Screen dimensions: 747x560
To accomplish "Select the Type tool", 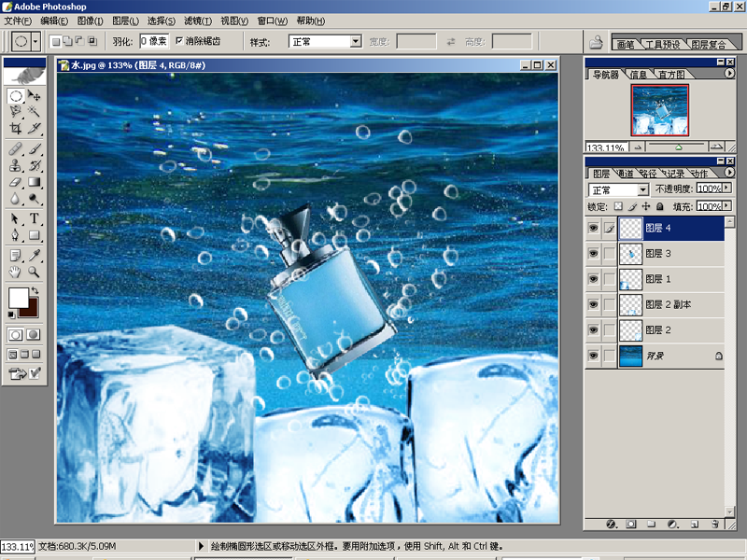I will (34, 218).
